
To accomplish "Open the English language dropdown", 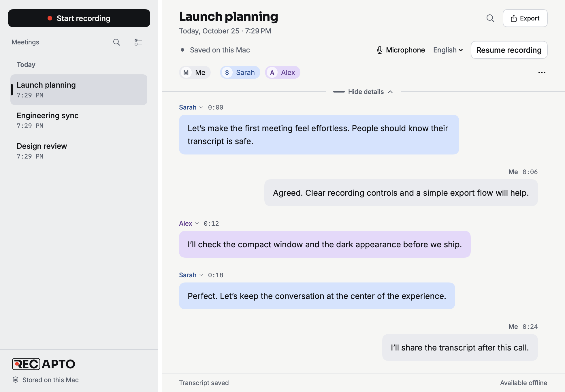I will (x=448, y=50).
